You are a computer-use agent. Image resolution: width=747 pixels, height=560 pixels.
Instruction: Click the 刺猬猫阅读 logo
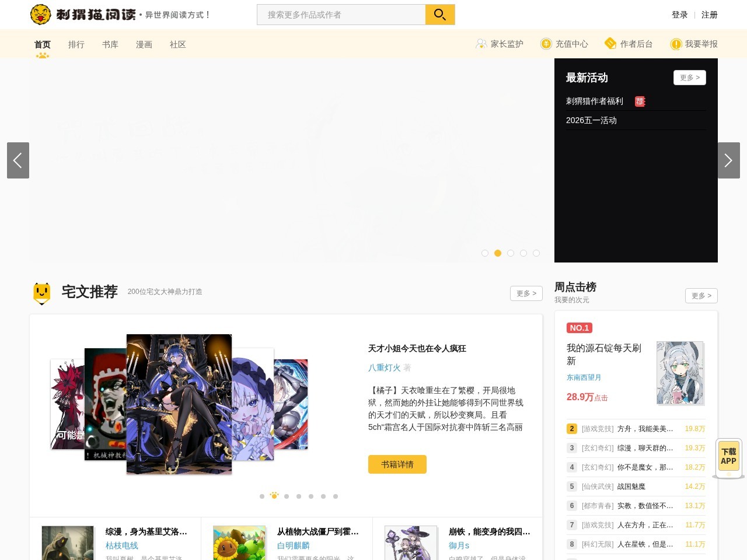[x=83, y=14]
